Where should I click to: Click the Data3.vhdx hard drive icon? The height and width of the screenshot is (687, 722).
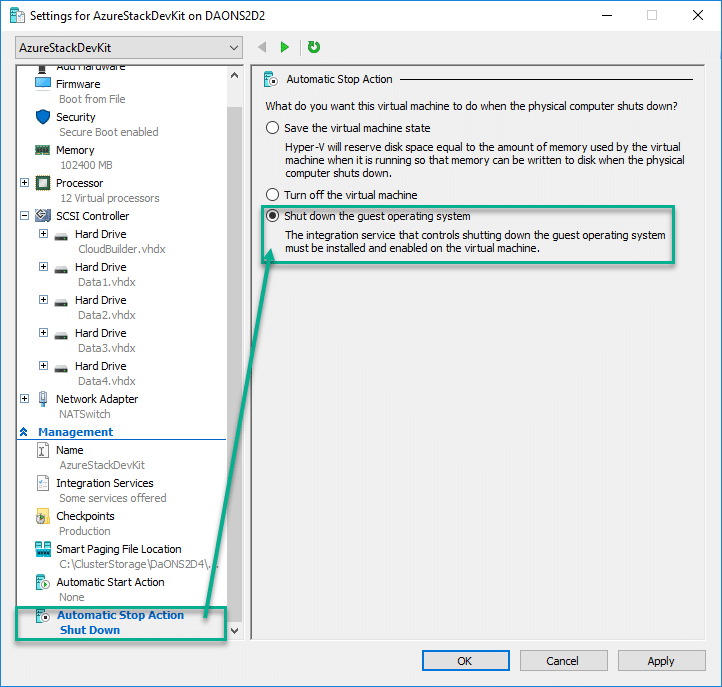click(61, 336)
